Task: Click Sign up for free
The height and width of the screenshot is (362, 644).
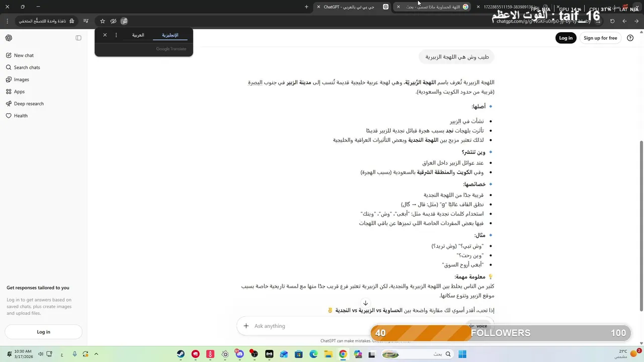Action: click(600, 38)
